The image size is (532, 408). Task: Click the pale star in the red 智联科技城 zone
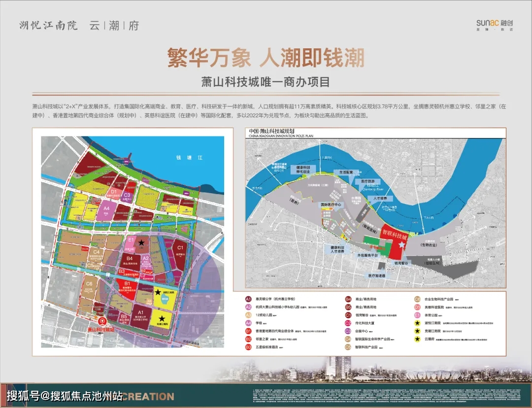[x=402, y=244]
